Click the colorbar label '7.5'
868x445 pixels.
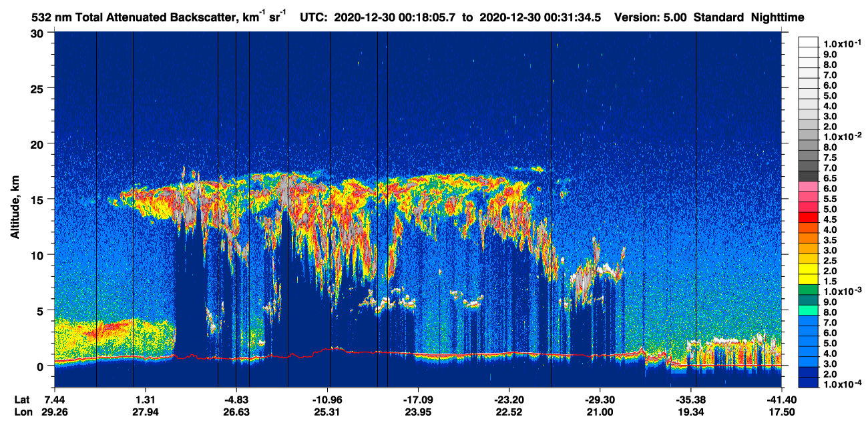830,157
